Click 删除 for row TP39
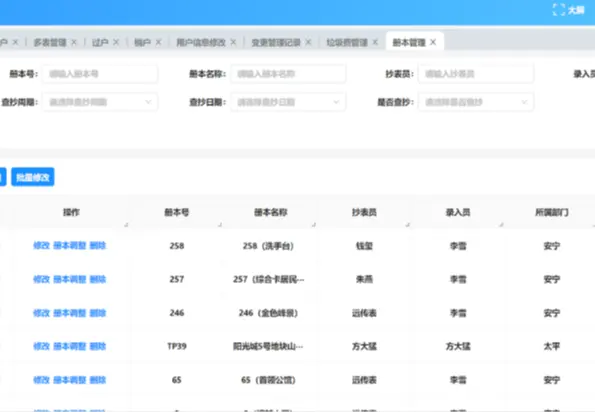Viewport: 595px width, 413px height. point(98,346)
